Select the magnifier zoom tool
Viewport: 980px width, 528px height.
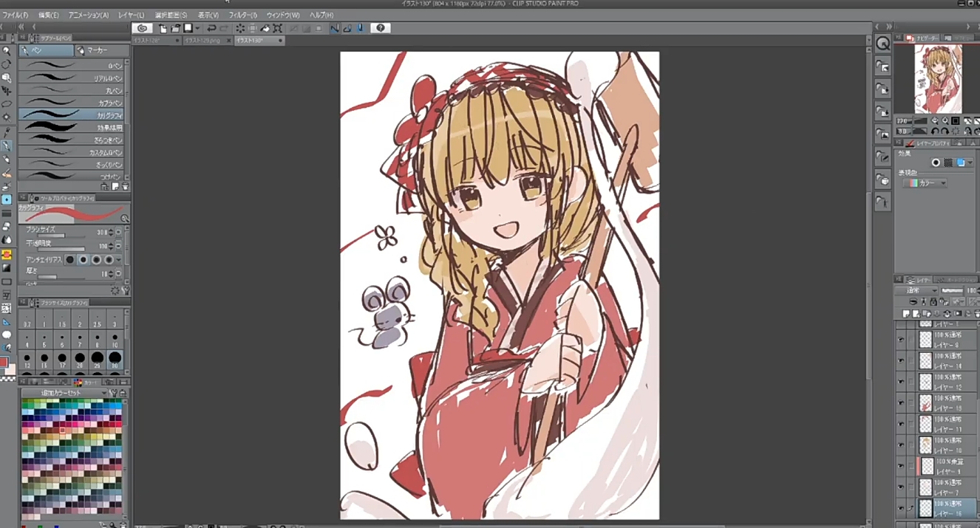click(7, 51)
